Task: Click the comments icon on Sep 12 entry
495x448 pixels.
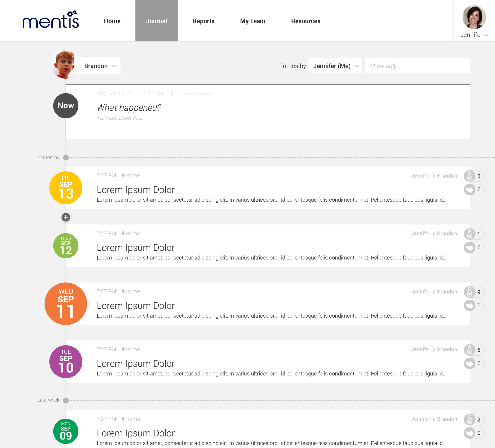Action: (469, 247)
